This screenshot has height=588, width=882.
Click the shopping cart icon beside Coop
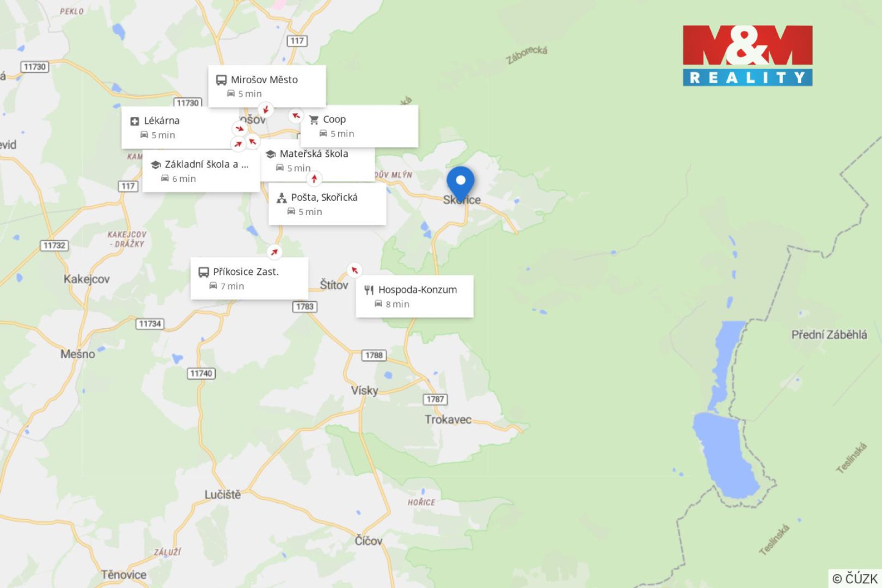click(314, 120)
